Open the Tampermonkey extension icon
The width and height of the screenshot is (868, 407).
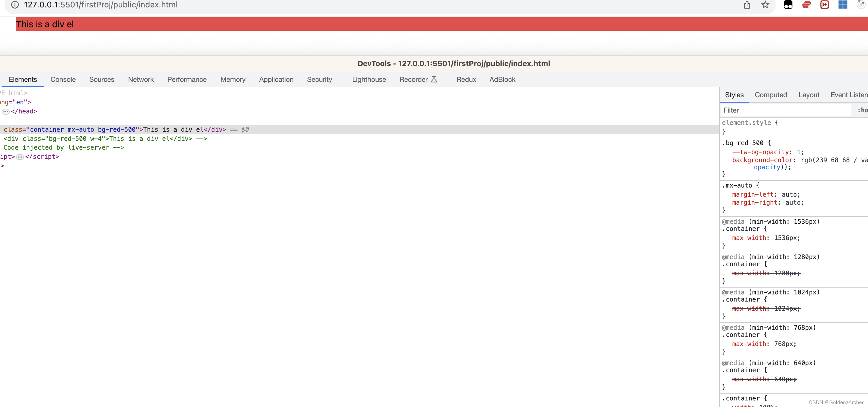click(x=788, y=5)
